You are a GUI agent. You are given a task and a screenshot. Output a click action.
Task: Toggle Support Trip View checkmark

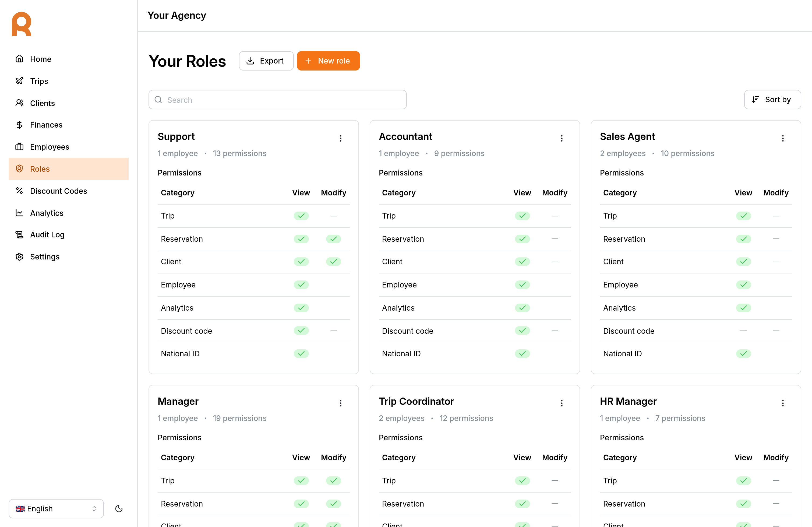pos(301,216)
